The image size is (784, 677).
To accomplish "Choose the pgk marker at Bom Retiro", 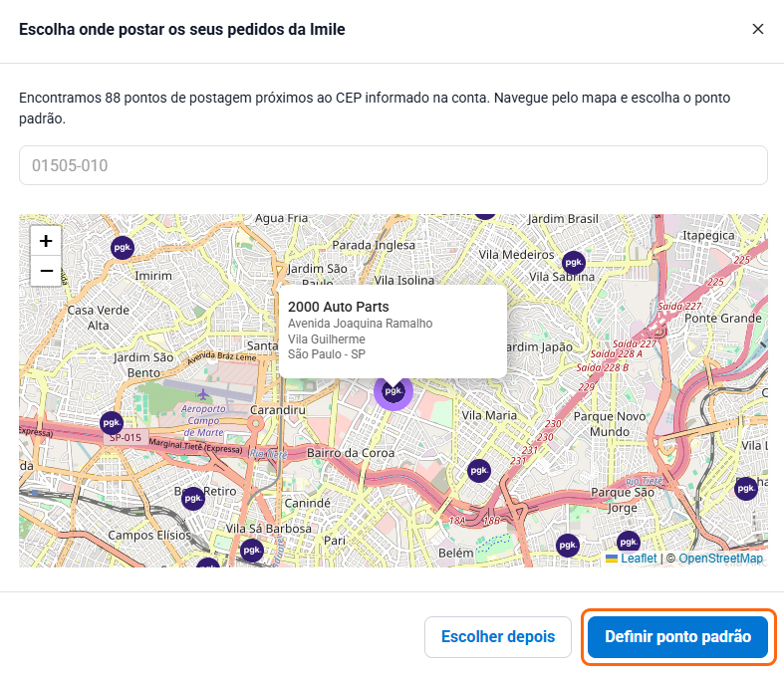I will [192, 498].
